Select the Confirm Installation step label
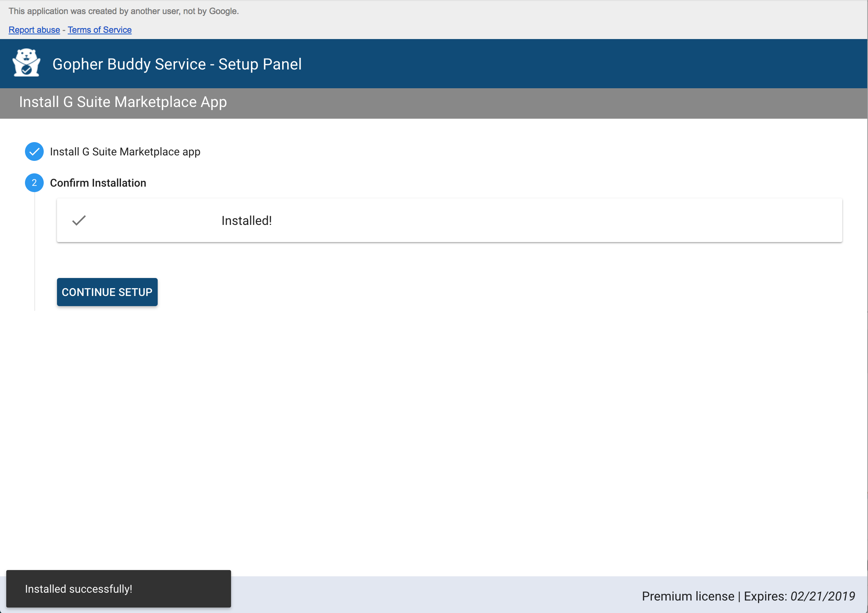The height and width of the screenshot is (613, 868). coord(98,183)
